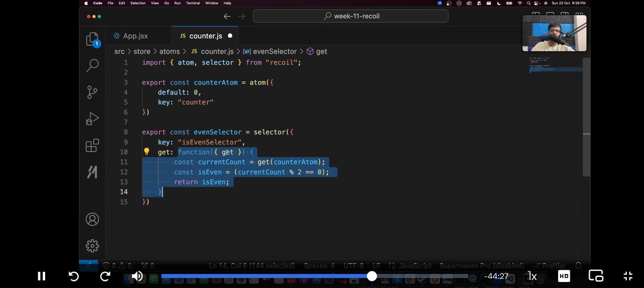
Task: Open Source Control in the activity bar
Action: coord(92,92)
